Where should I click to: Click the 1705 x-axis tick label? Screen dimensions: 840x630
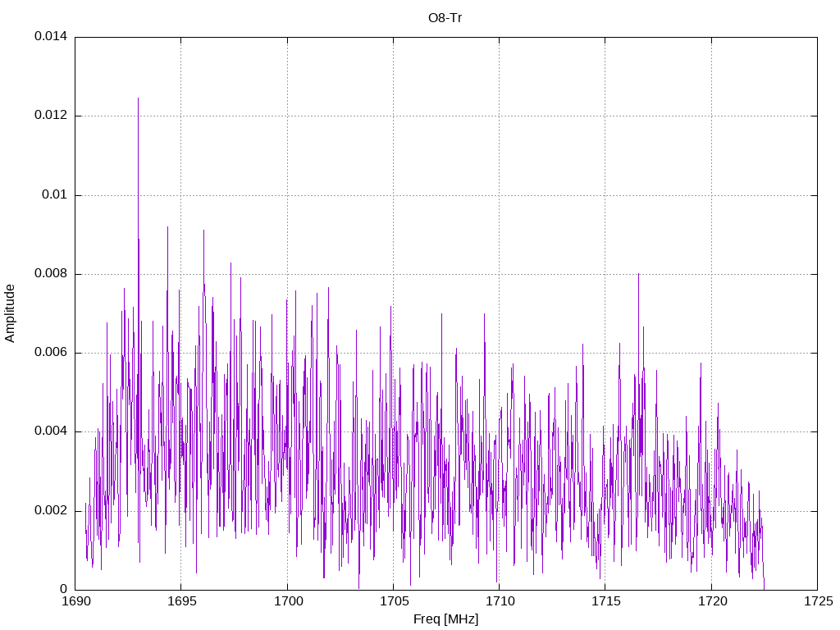[394, 601]
